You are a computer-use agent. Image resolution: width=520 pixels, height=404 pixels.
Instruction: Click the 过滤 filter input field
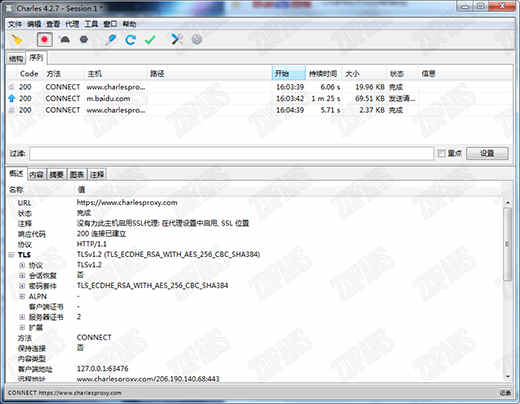pyautogui.click(x=232, y=153)
